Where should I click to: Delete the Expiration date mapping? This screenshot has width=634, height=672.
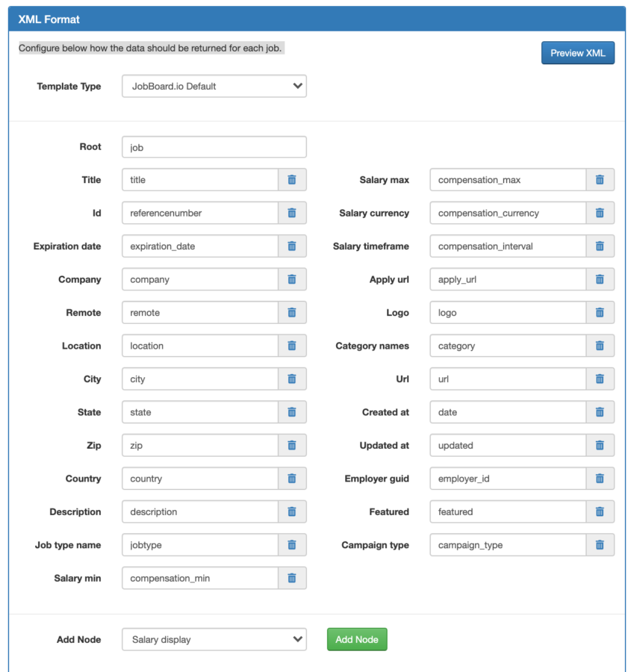coord(291,246)
